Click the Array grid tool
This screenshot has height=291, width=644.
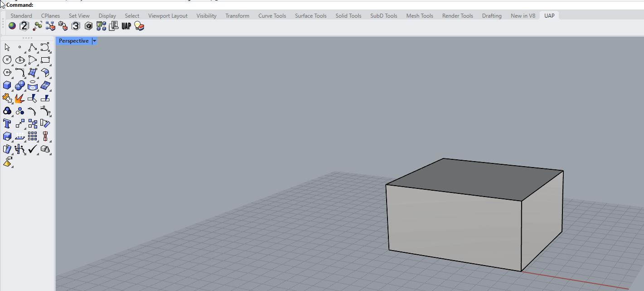tap(33, 136)
